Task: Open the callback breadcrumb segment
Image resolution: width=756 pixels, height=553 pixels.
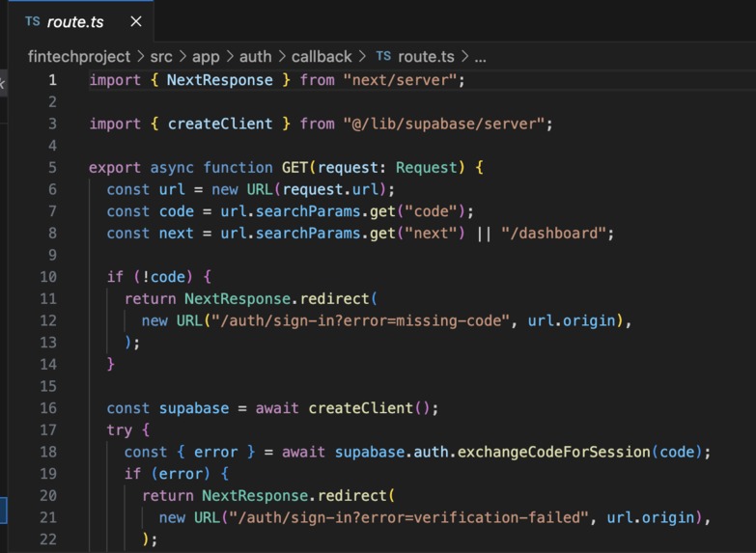Action: point(322,57)
